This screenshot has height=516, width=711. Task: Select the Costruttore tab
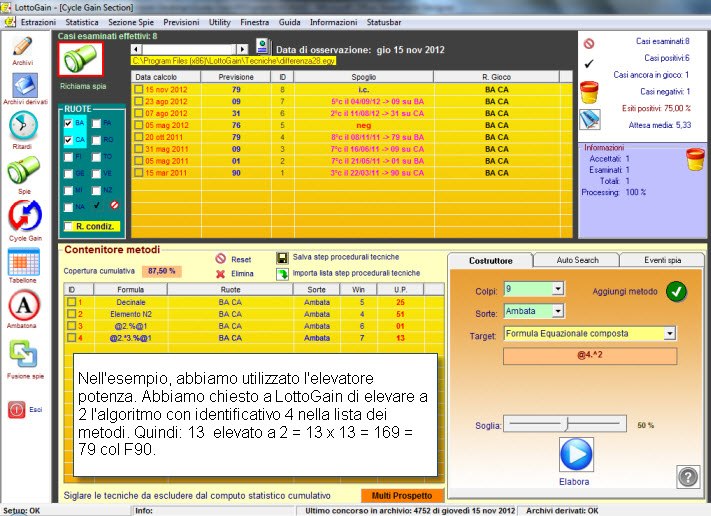[490, 261]
